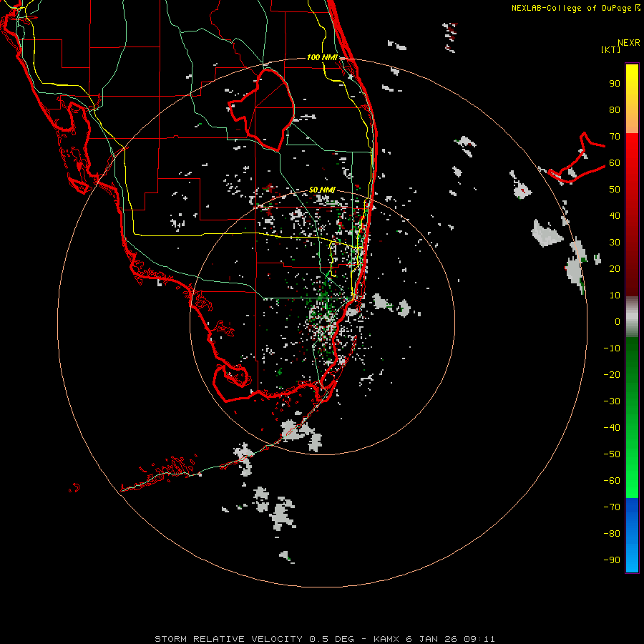Click the -20 value on velocity scale
The width and height of the screenshot is (644, 644).
pos(612,374)
